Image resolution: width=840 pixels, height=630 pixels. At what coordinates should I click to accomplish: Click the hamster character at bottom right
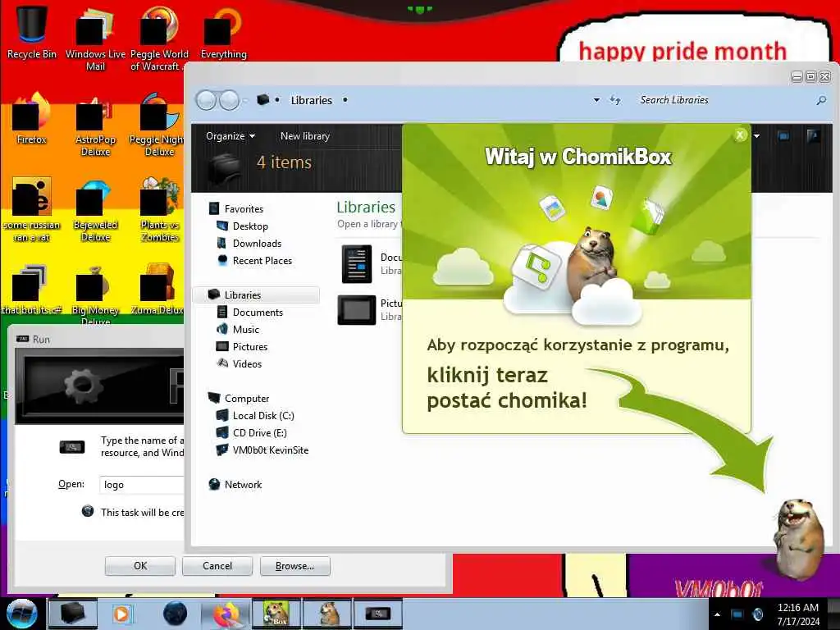click(799, 538)
